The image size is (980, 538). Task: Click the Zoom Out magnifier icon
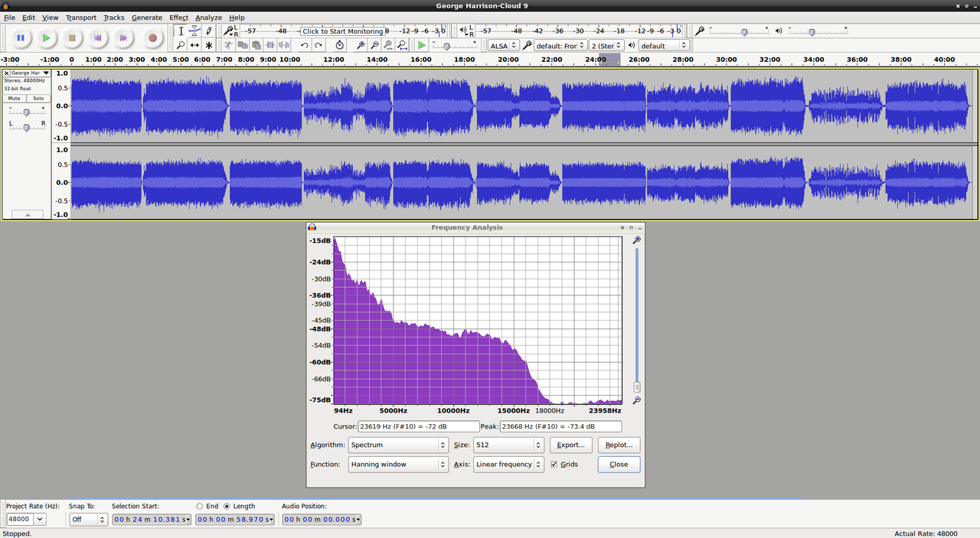(374, 45)
